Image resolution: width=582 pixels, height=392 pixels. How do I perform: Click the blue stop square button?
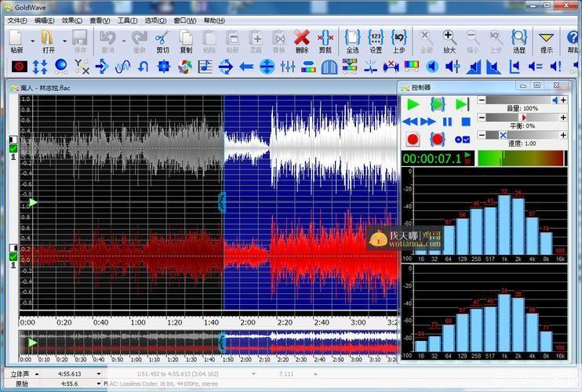[466, 122]
